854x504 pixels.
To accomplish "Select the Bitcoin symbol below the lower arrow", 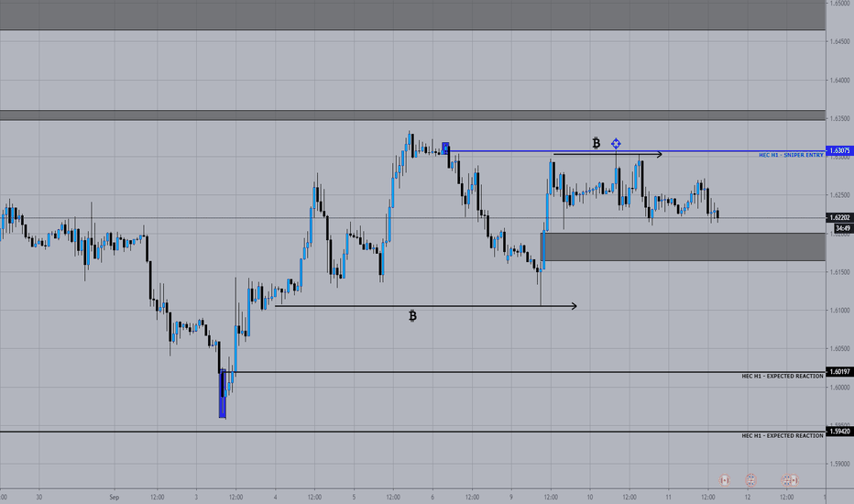I will (413, 316).
